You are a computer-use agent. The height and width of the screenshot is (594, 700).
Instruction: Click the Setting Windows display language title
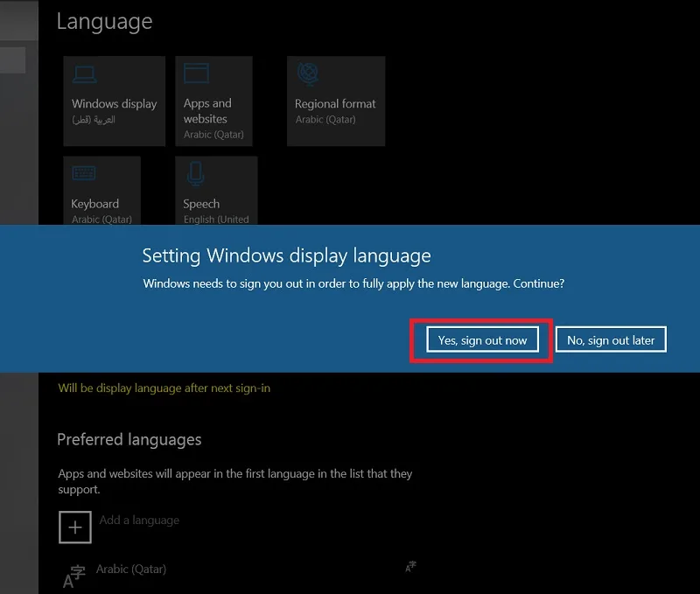point(287,256)
